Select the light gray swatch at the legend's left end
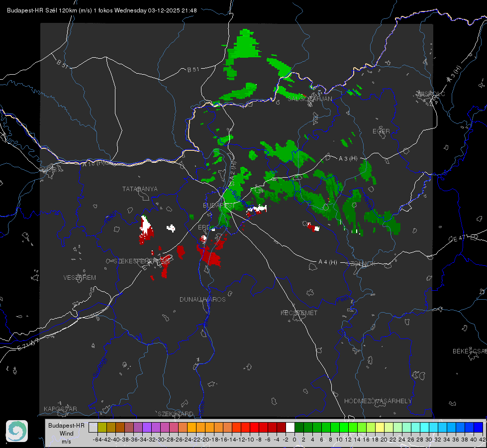The width and height of the screenshot is (487, 448). pyautogui.click(x=93, y=427)
